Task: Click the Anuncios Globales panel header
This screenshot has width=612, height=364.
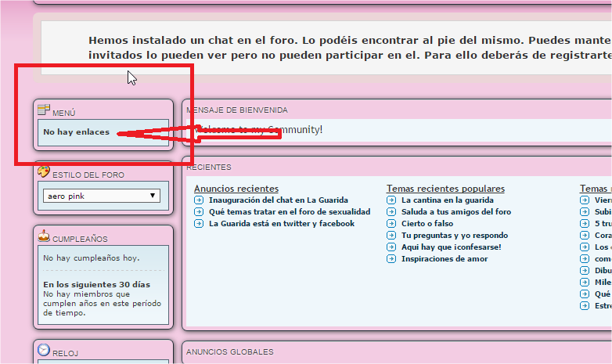Action: pyautogui.click(x=229, y=352)
